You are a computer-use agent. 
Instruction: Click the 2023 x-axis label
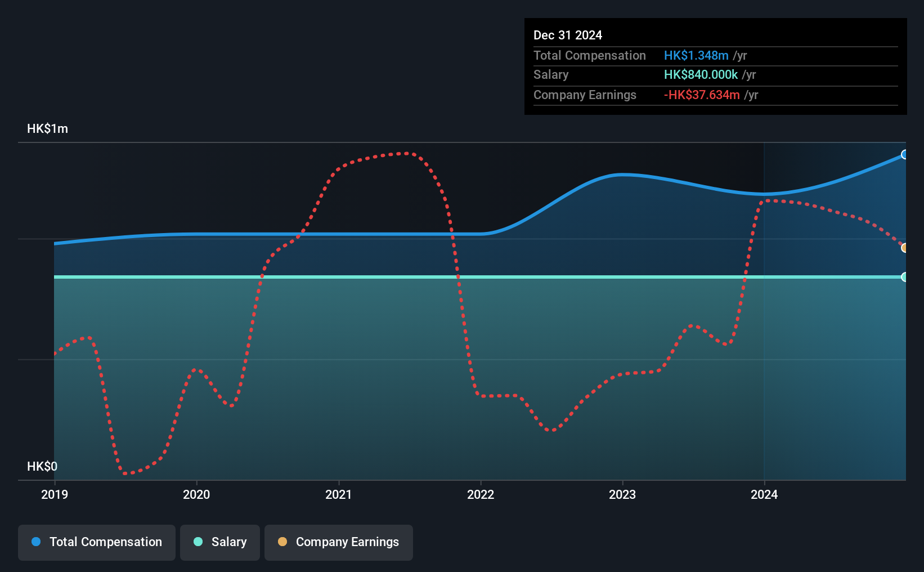622,494
